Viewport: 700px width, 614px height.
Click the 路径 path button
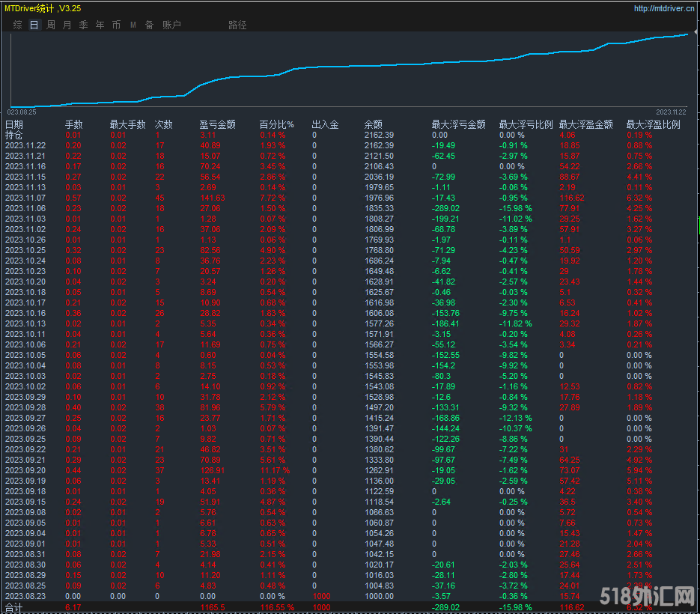[237, 25]
